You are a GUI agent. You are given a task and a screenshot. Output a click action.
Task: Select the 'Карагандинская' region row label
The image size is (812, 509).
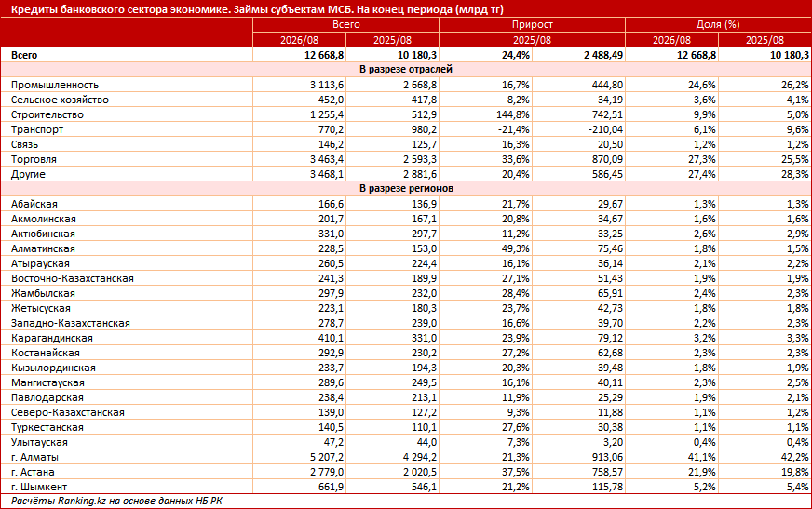click(x=52, y=339)
